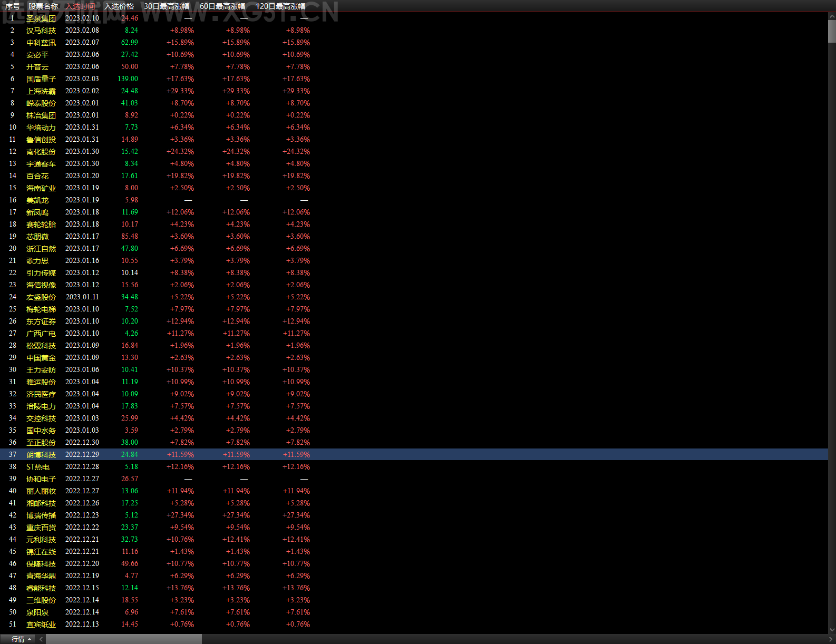Select stock 国盾量子

click(x=41, y=79)
